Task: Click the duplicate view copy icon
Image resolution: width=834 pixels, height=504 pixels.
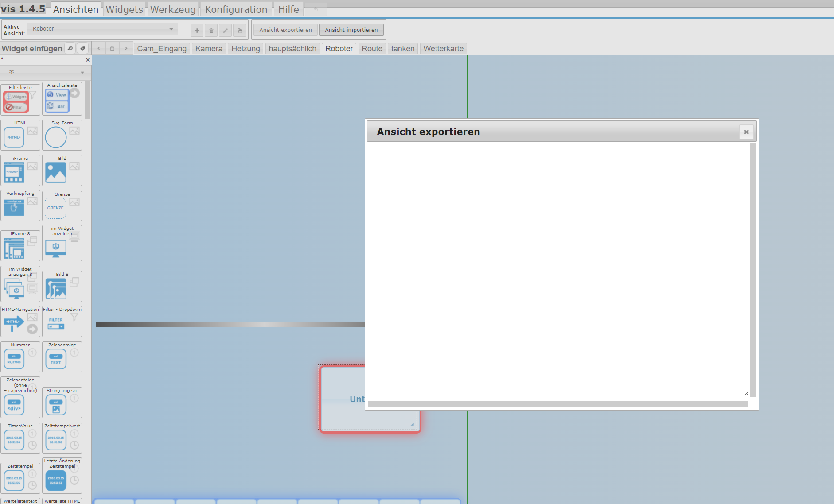Action: [x=240, y=31]
